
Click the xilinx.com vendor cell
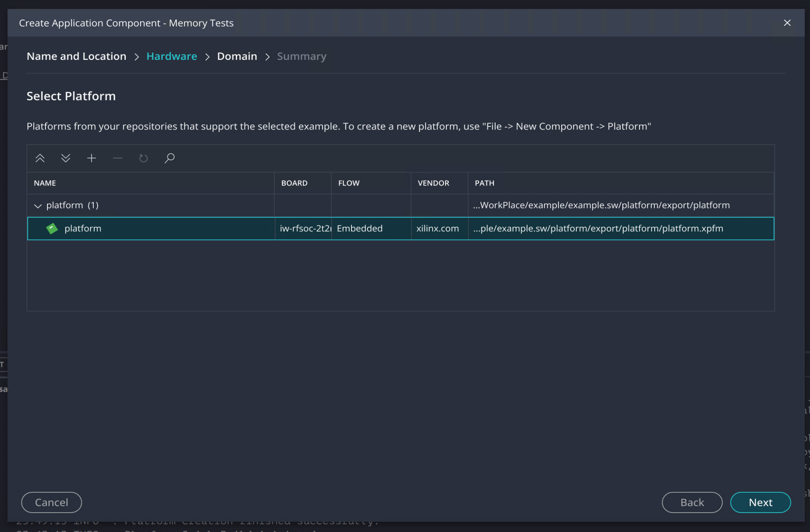tap(439, 228)
